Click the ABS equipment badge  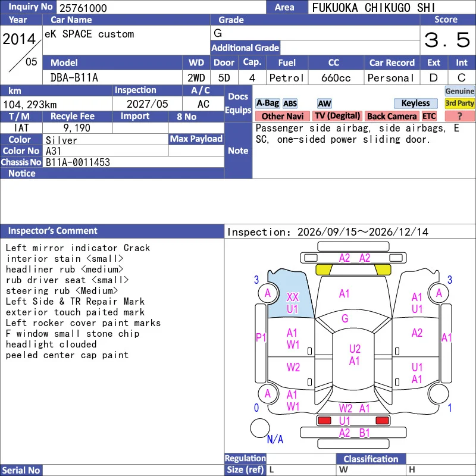[290, 104]
